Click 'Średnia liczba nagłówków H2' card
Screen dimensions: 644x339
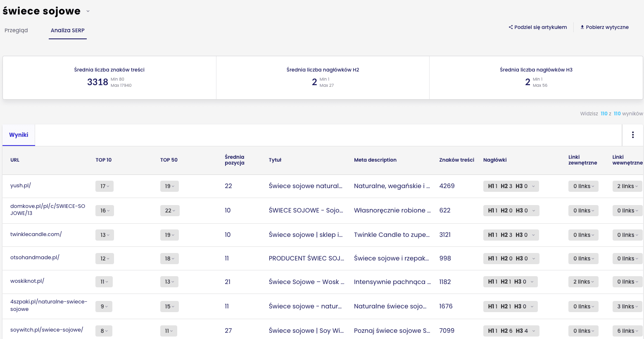(x=323, y=78)
